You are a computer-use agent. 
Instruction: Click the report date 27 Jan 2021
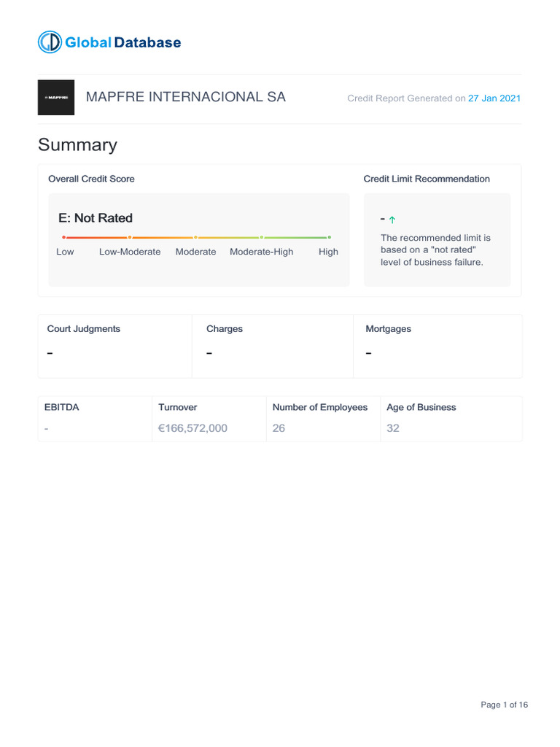[494, 98]
